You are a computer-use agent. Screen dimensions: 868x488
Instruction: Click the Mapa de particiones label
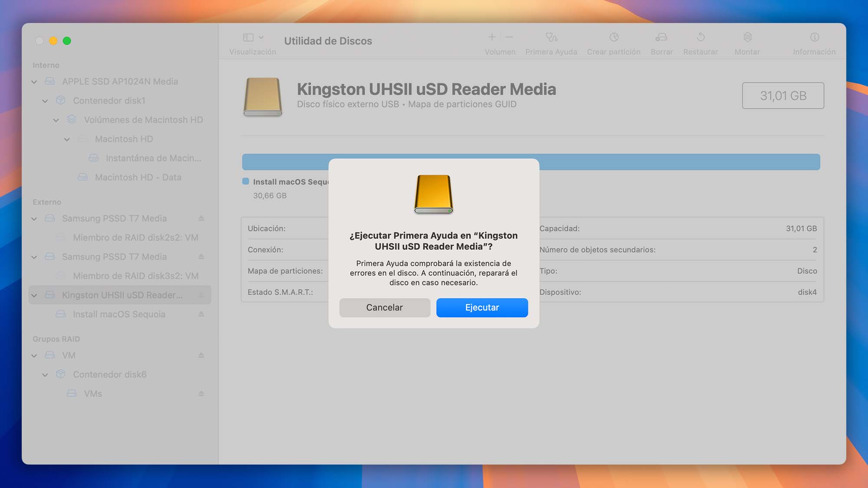pyautogui.click(x=285, y=271)
